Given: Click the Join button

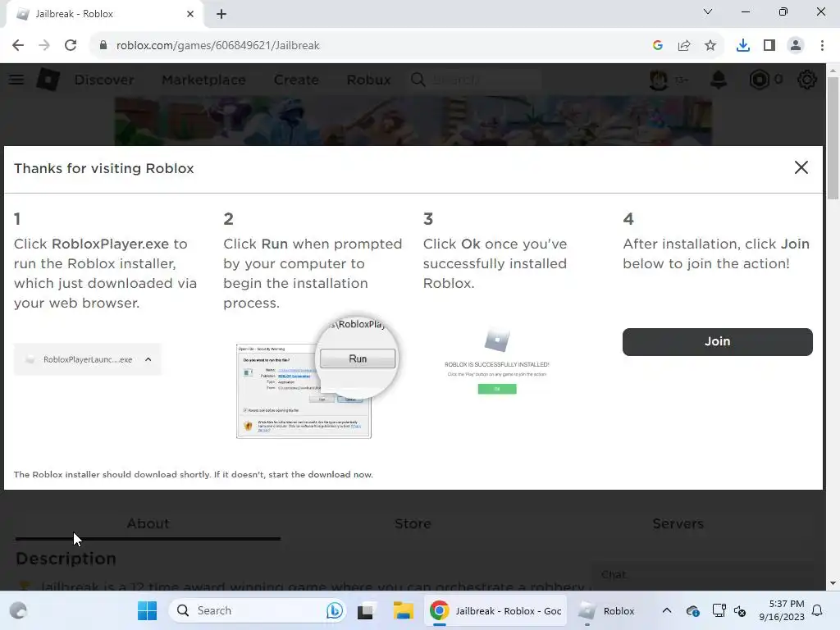Looking at the screenshot, I should coord(717,342).
